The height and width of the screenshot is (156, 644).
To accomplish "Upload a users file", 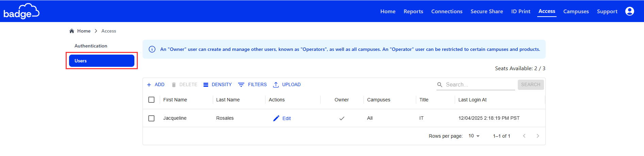I will (287, 84).
